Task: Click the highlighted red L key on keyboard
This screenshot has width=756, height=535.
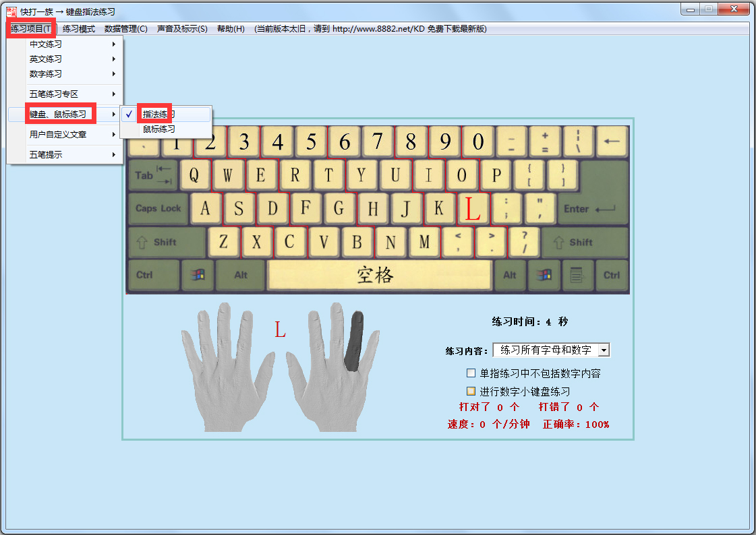Action: (x=473, y=208)
